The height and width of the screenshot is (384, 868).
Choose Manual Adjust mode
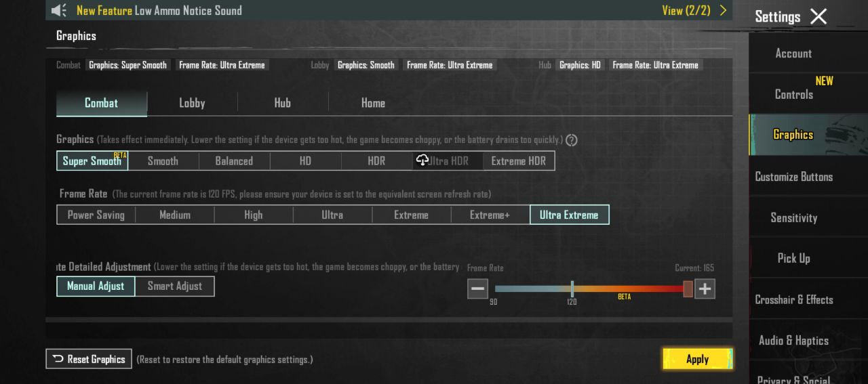pos(96,286)
